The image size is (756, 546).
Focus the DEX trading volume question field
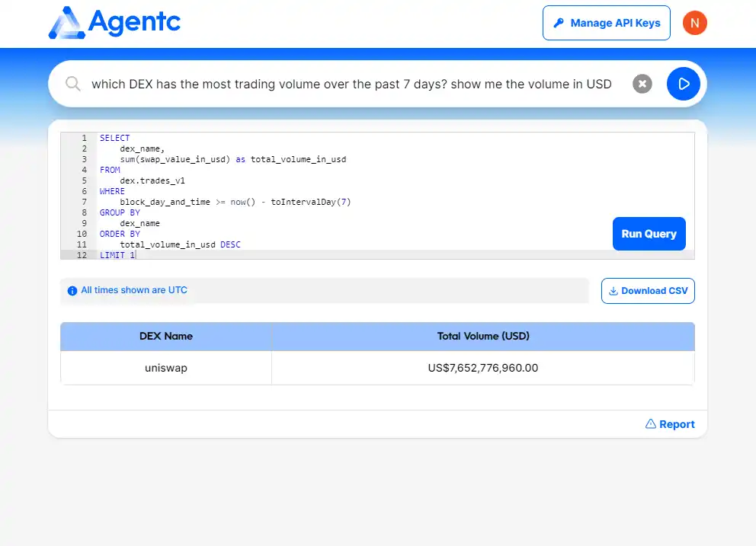click(351, 84)
